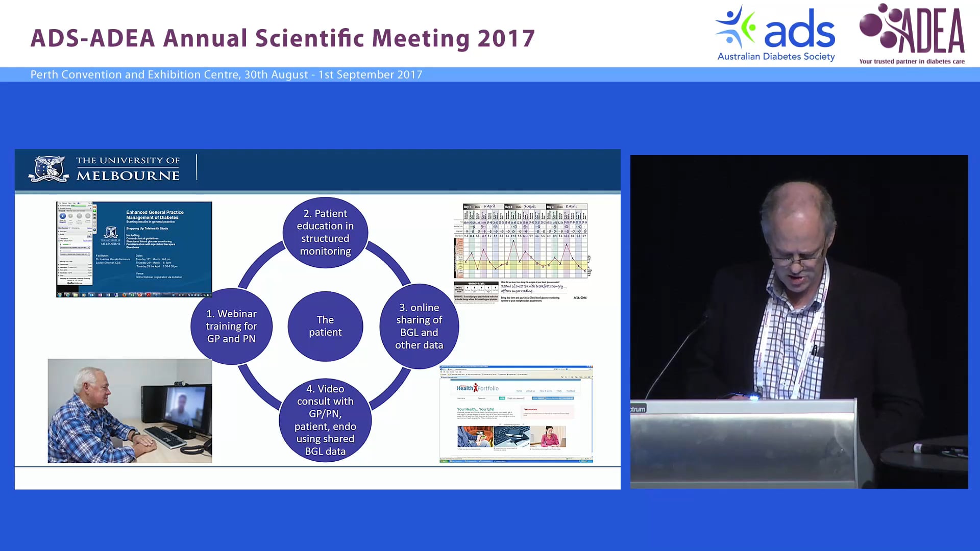Click the red Health Portfolio figure logo
980x551 pixels.
click(476, 387)
